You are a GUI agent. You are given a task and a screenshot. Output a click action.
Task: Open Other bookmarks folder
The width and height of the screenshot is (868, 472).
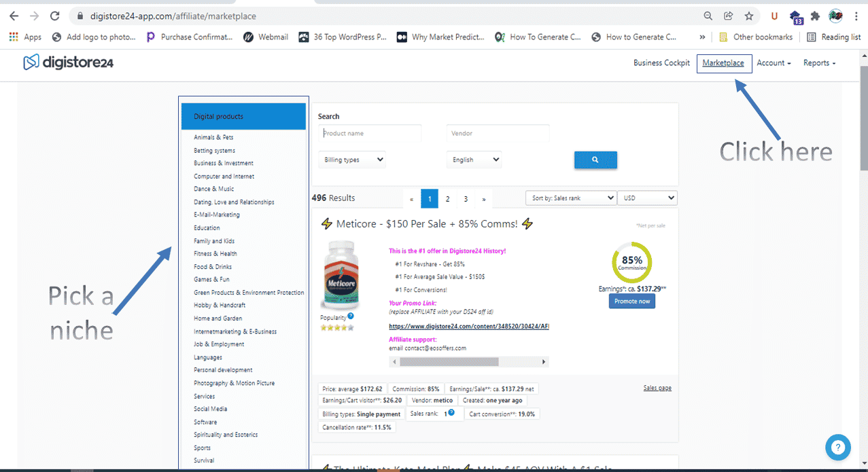[x=756, y=37]
